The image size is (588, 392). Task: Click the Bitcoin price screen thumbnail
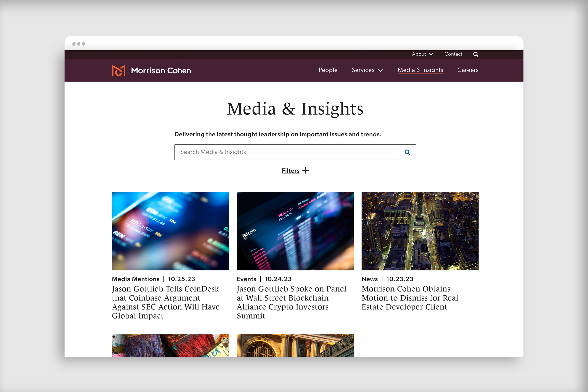click(295, 231)
